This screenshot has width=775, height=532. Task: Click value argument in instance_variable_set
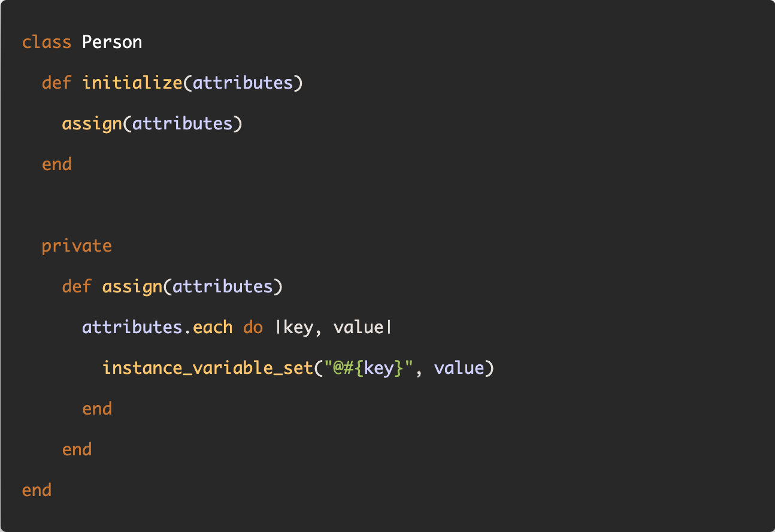pos(459,368)
